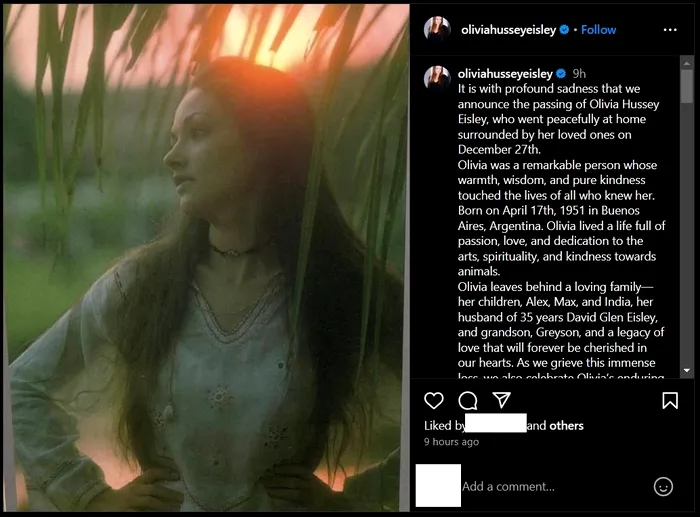
Task: Click the verified badge in post header
Action: [565, 30]
